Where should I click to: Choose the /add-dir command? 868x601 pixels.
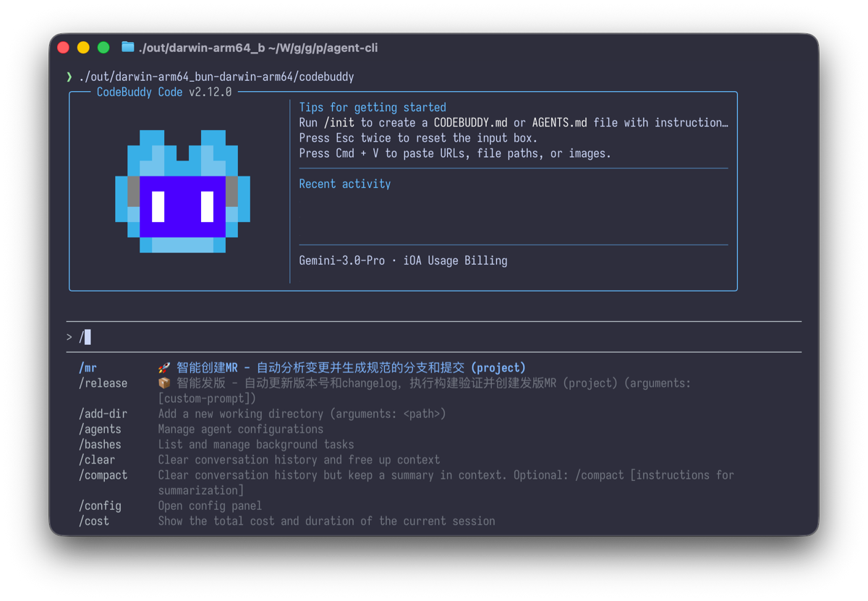tap(103, 414)
